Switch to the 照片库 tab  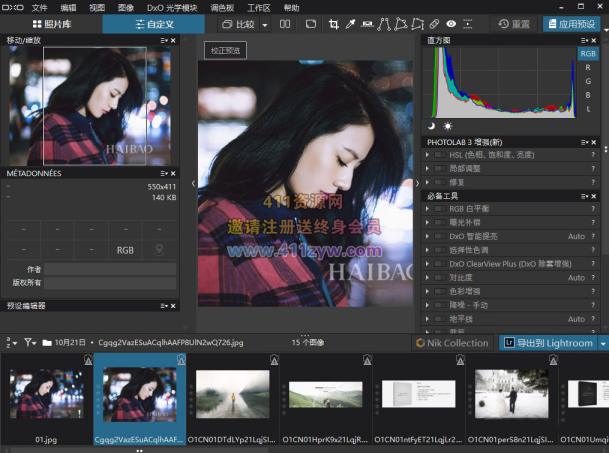click(50, 24)
